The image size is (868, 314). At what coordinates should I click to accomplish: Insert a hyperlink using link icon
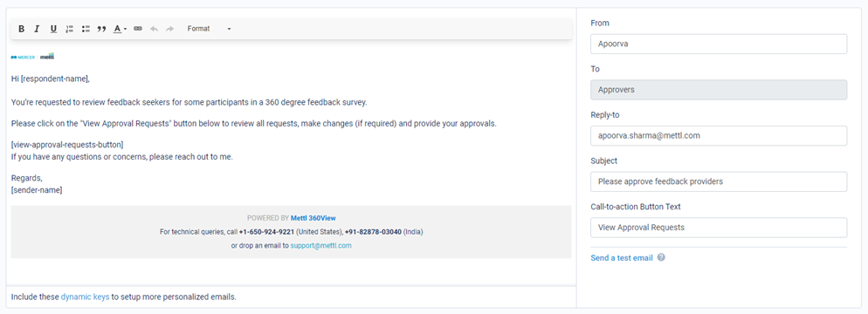(x=138, y=29)
